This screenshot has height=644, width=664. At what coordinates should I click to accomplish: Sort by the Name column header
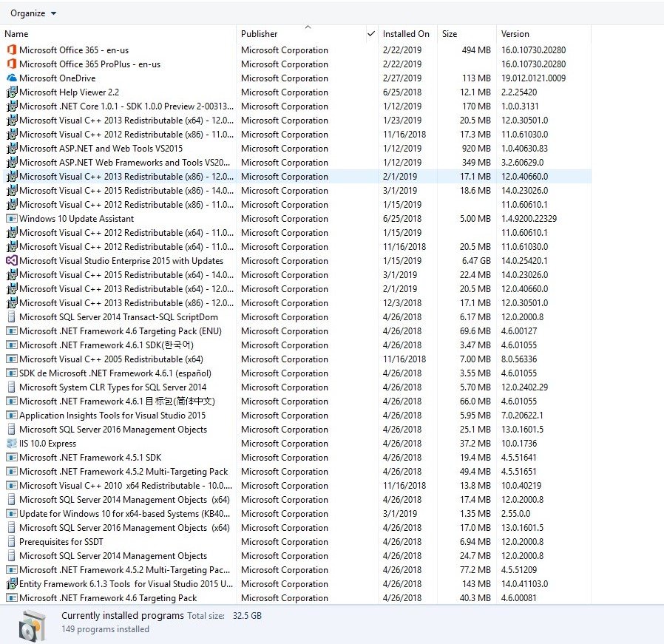(16, 34)
